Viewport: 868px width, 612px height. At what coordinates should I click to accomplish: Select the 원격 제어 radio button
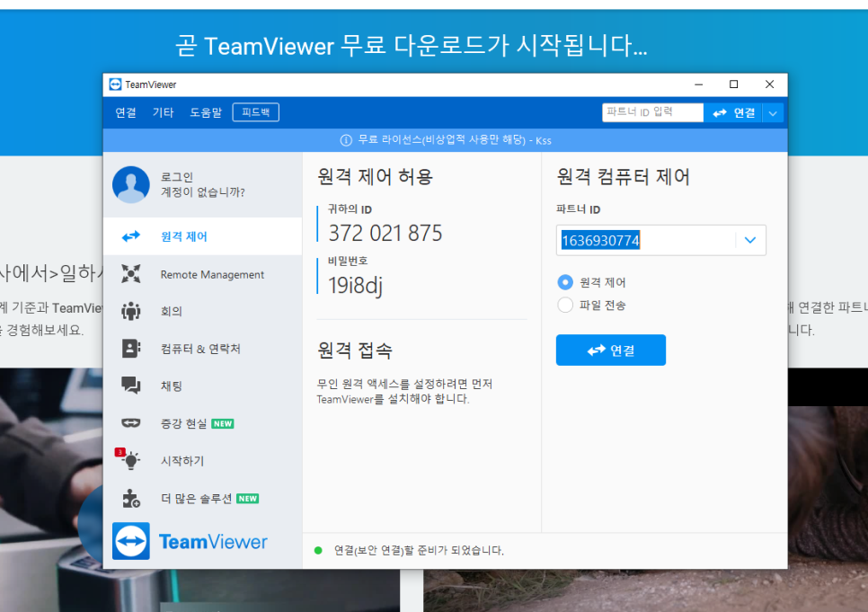coord(565,282)
